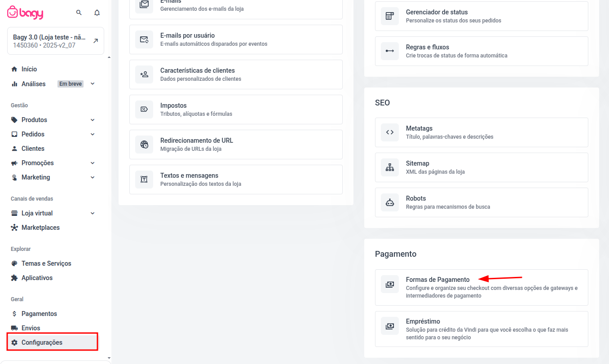This screenshot has height=364, width=609.
Task: Click the Bagy logo
Action: click(26, 13)
